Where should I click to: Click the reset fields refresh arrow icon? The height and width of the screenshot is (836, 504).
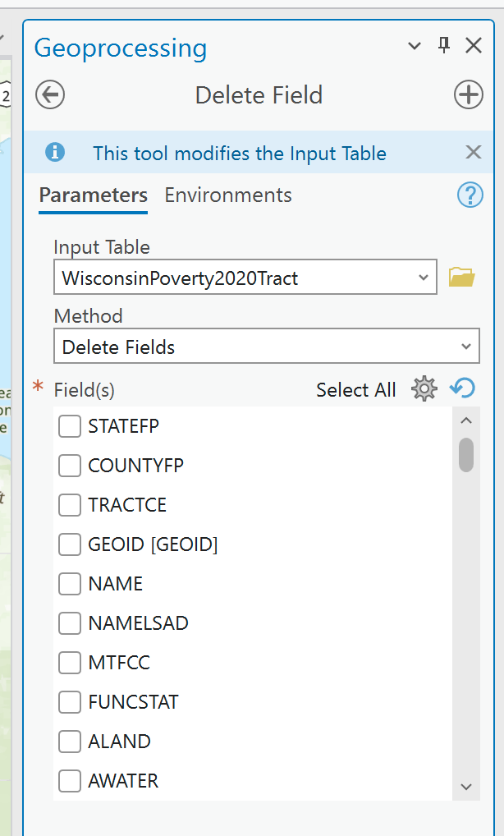[463, 388]
